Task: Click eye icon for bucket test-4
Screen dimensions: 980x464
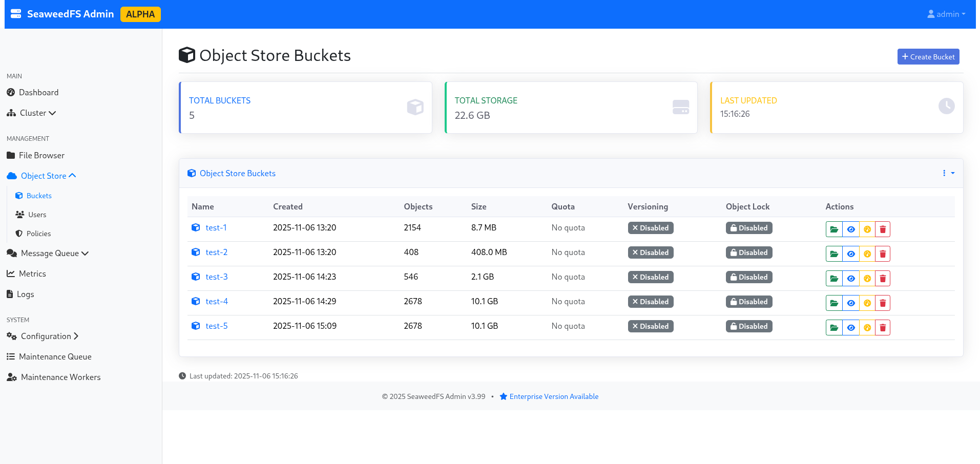Action: click(851, 303)
